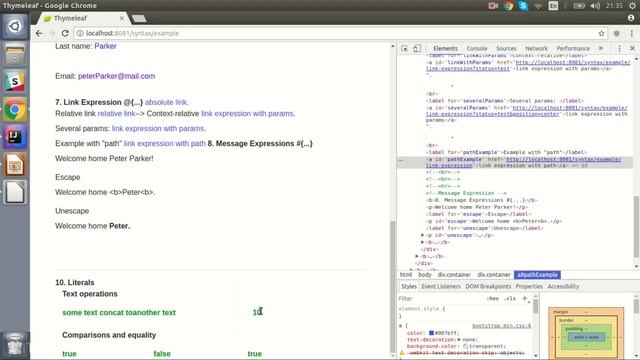Click the Chrome icon in system tray
640x360 pixels.
508,6
